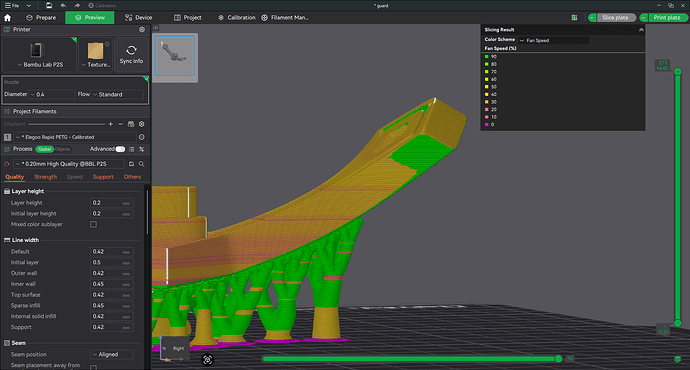The height and width of the screenshot is (370, 690).
Task: Click the Slice plate button
Action: tap(616, 18)
